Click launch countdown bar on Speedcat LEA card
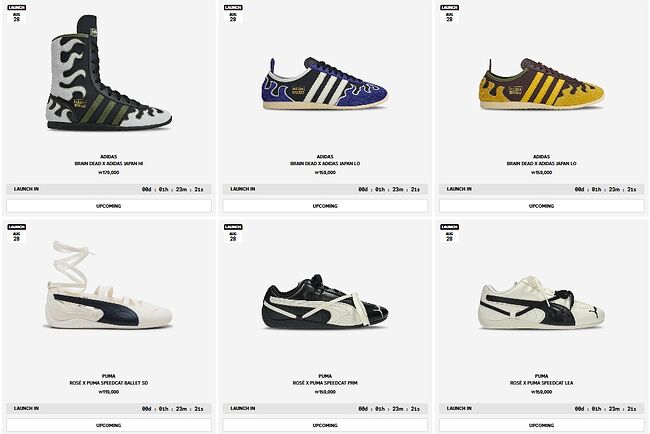 tap(541, 409)
